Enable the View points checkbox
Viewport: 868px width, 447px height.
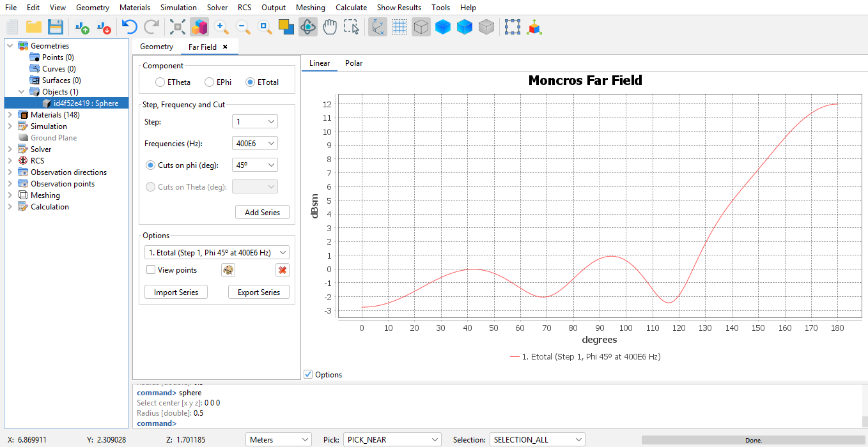151,270
